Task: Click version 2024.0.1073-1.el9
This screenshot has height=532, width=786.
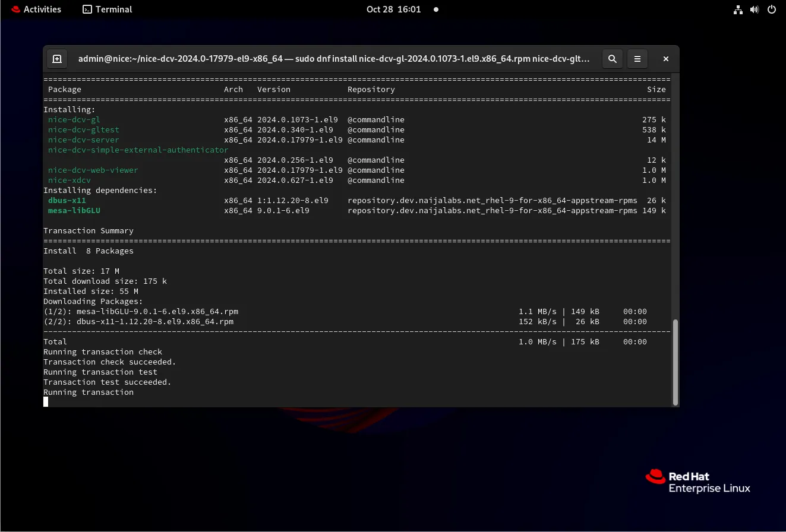Action: click(x=298, y=120)
